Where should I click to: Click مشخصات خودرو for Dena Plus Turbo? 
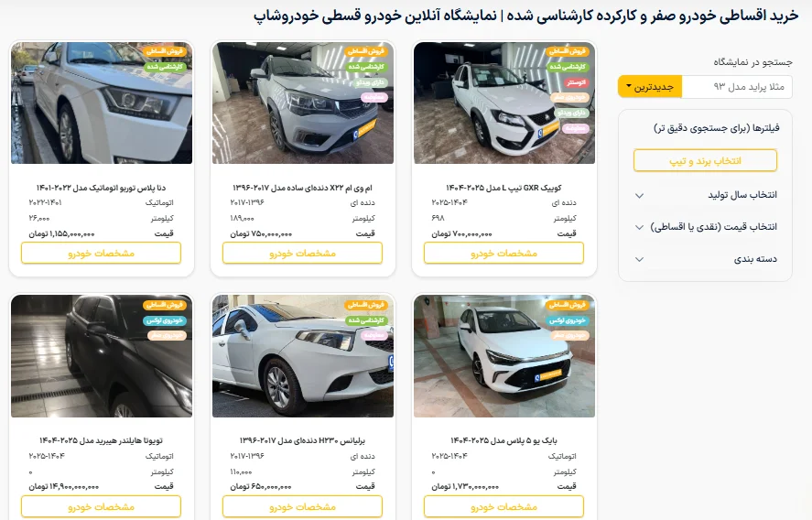point(101,254)
